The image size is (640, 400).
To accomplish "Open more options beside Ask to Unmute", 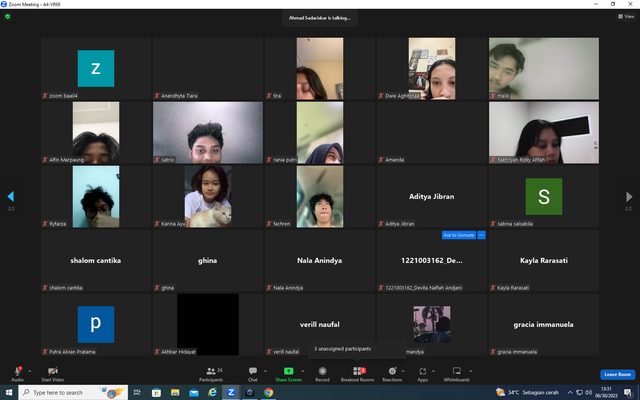I will tap(481, 235).
